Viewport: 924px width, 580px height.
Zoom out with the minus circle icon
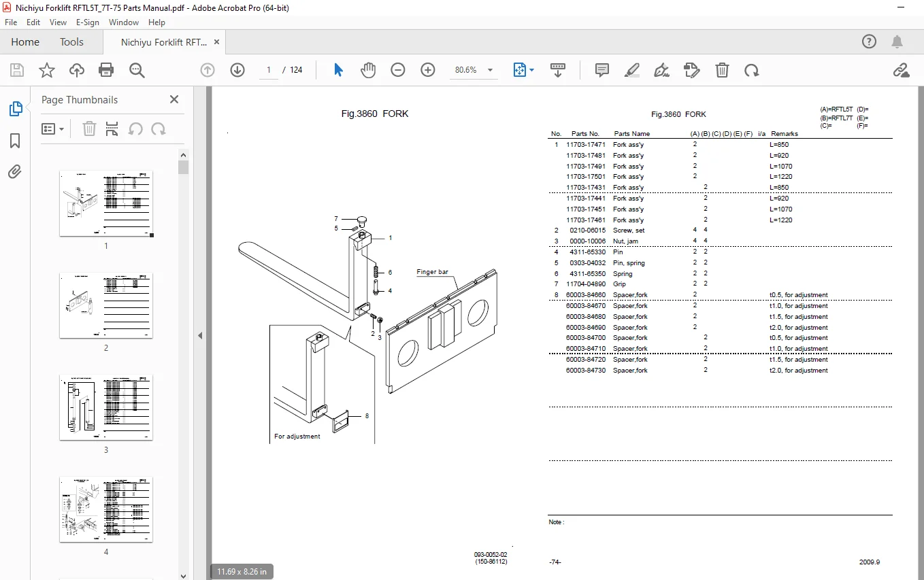[398, 70]
